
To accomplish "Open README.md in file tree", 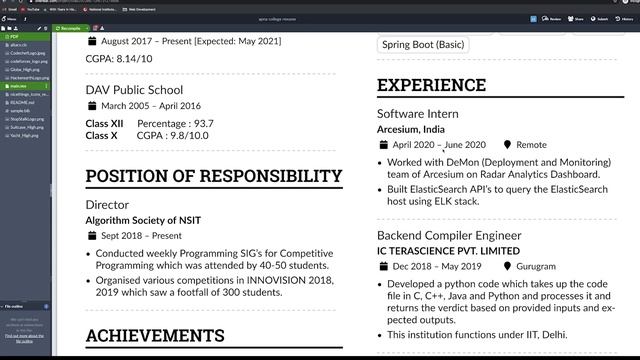I will point(25,102).
